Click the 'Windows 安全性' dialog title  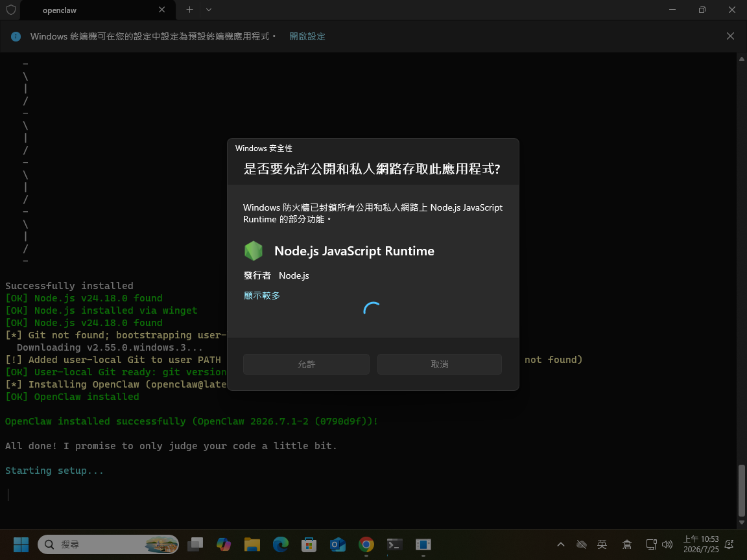[x=263, y=148]
